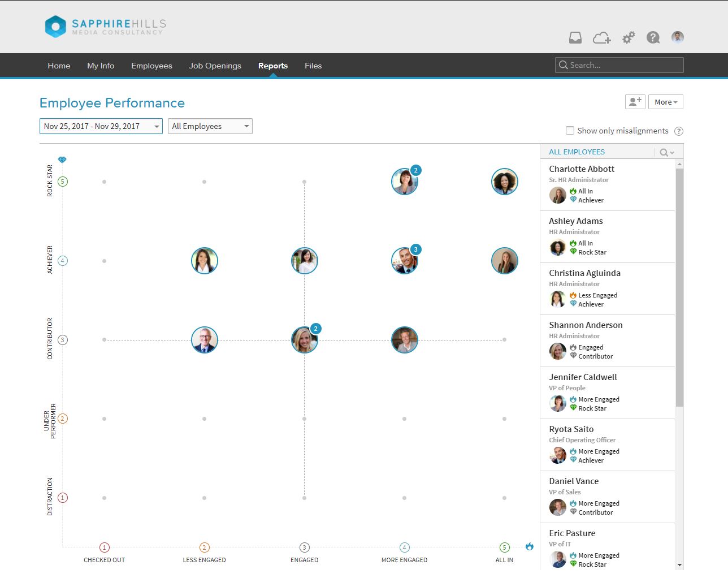The height and width of the screenshot is (582, 728).
Task: Open the Job Openings tab
Action: tap(215, 66)
